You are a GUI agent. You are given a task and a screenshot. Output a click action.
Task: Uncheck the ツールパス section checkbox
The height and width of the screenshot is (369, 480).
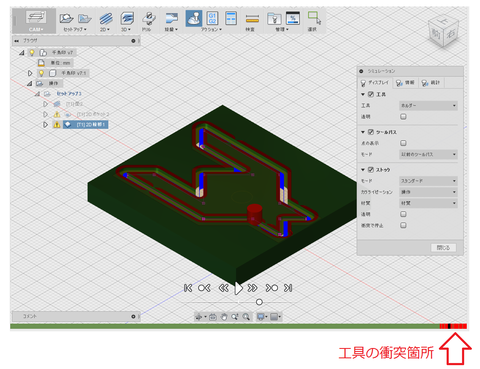[371, 132]
